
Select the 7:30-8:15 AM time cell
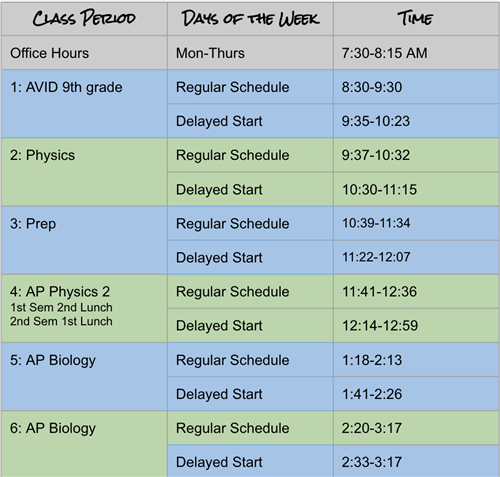tap(416, 53)
